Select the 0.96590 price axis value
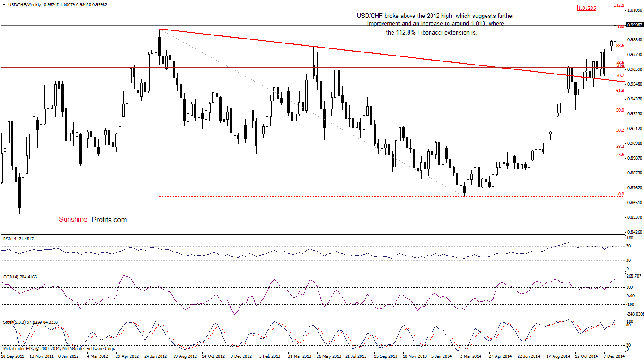 coord(635,69)
